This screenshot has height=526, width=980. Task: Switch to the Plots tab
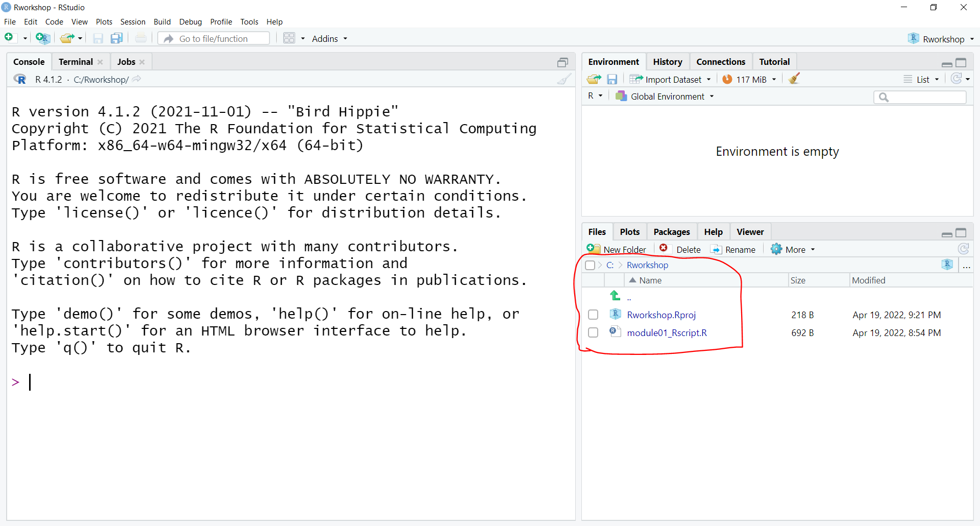point(630,232)
